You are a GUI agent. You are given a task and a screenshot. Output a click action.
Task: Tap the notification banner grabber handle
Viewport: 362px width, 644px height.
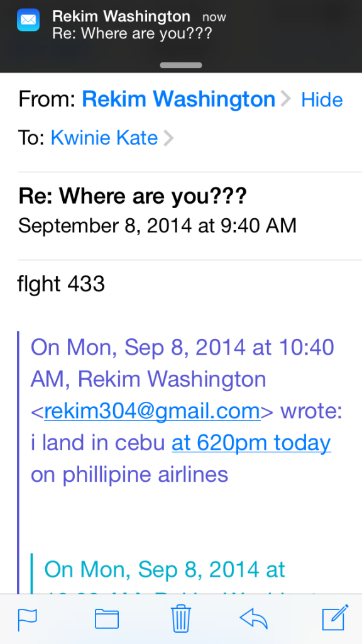click(181, 65)
